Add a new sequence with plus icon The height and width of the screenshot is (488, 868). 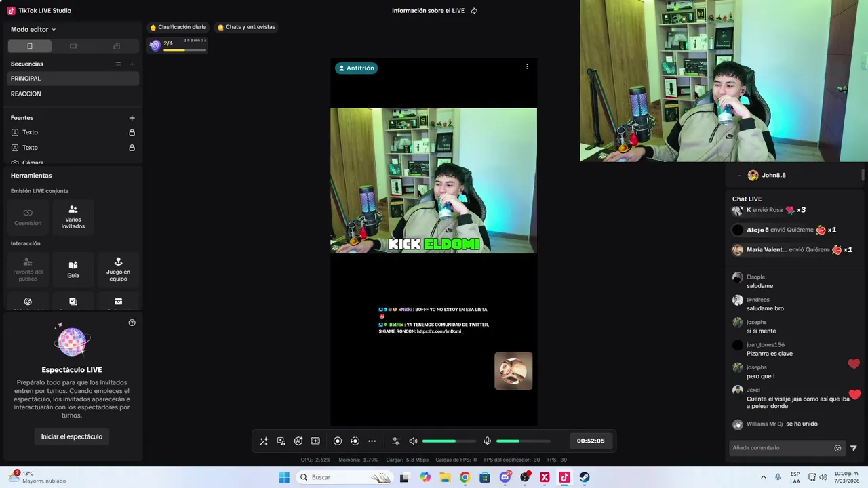[x=132, y=64]
